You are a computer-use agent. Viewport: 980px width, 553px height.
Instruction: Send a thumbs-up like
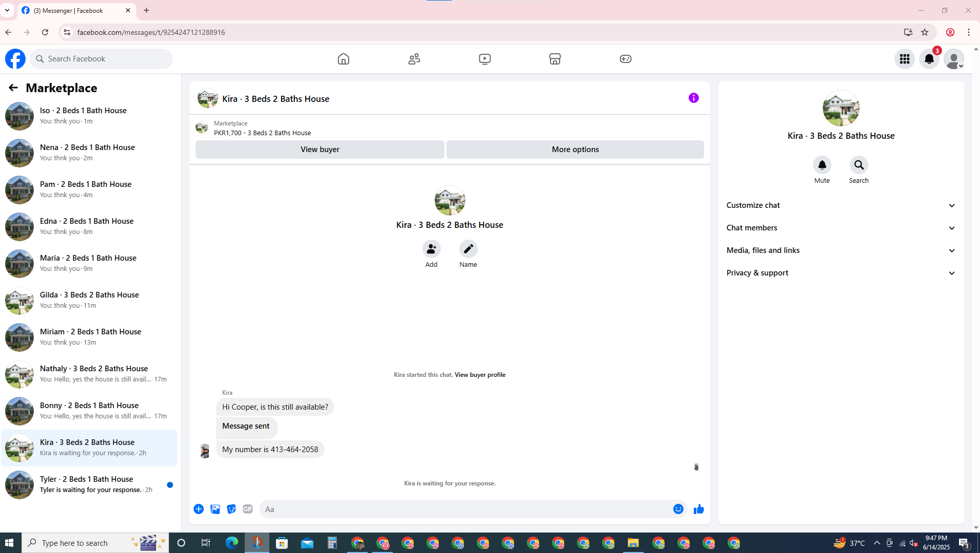click(699, 509)
